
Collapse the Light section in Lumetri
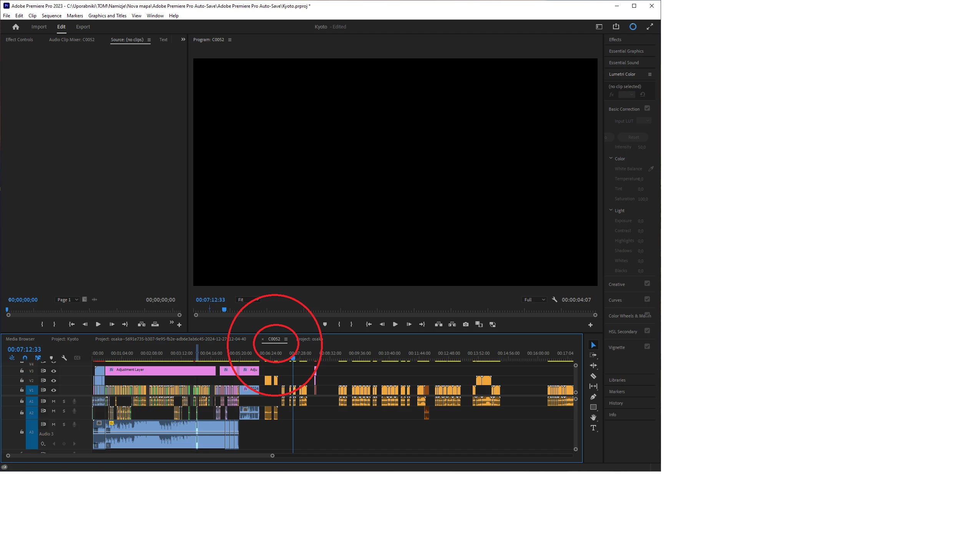click(611, 210)
